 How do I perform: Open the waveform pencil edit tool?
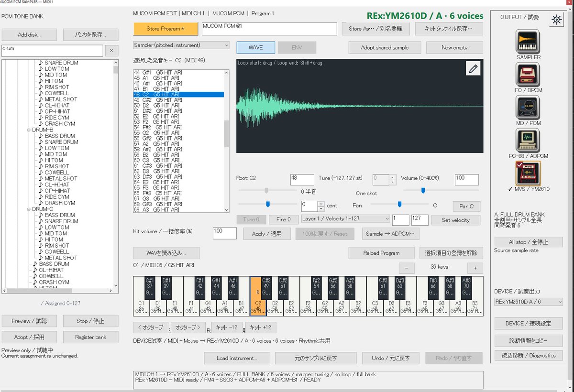click(473, 69)
